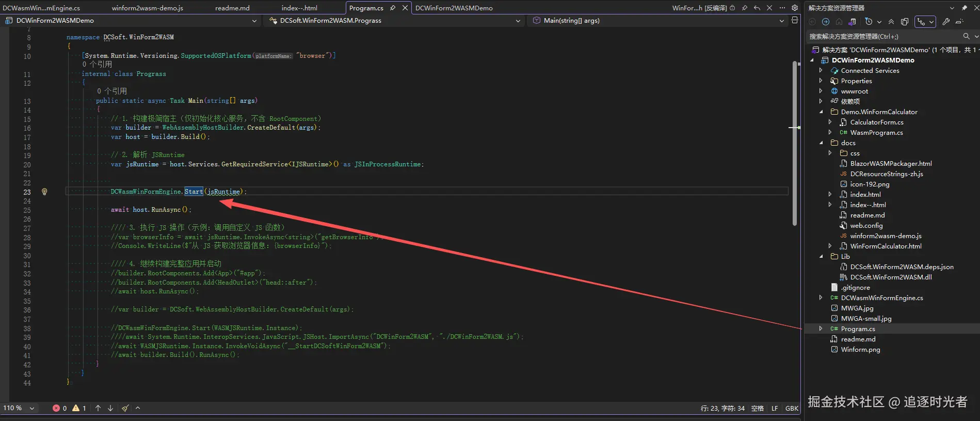Pin the decompiled WinFor...h preview tab
The image size is (980, 421).
click(744, 8)
